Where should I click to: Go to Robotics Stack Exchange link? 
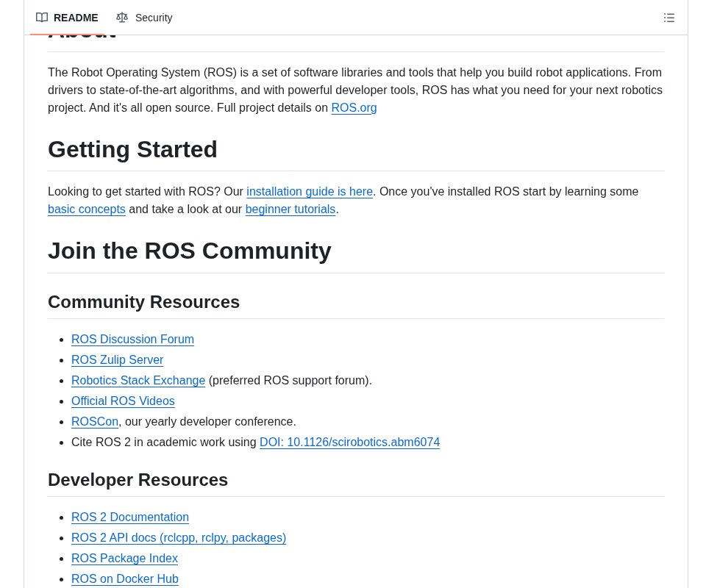[138, 381]
